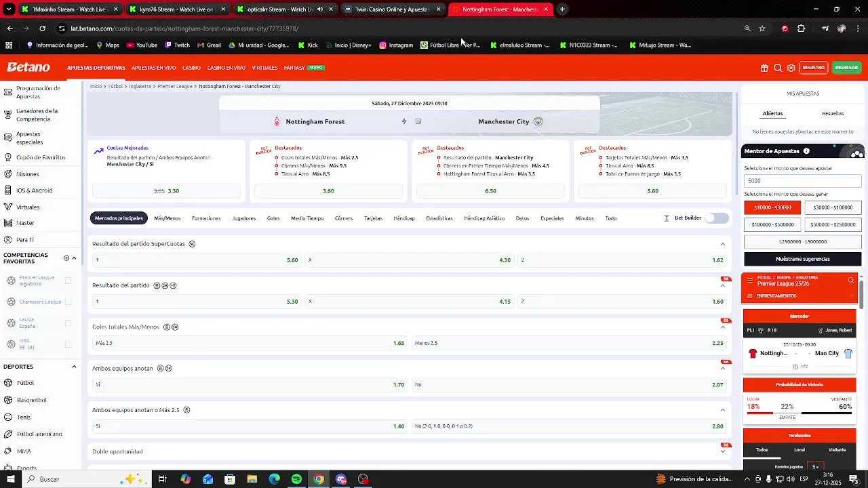Collapse Ambos equipos anotan o Más 2.5 market
868x488 pixels.
723,410
